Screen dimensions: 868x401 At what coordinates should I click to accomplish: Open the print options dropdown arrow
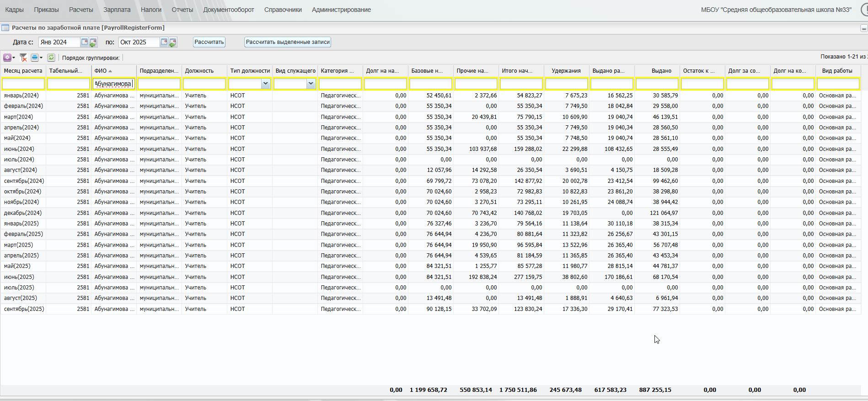[41, 58]
